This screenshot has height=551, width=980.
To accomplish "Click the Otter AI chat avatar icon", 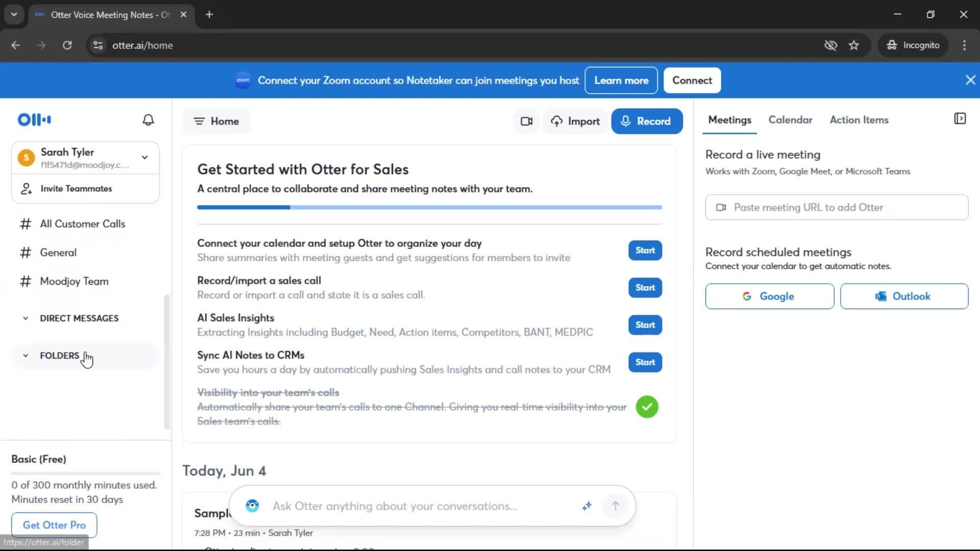I will [252, 506].
